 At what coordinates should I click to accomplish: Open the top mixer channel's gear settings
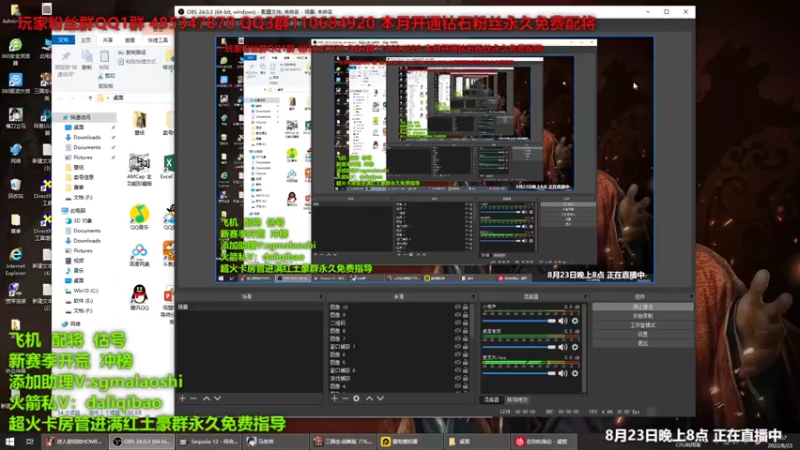pos(575,321)
